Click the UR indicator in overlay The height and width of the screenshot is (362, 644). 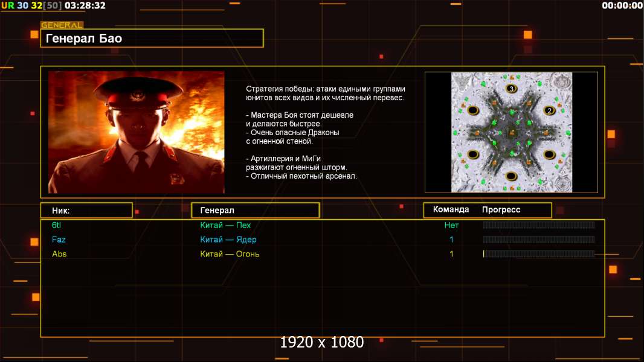tap(8, 5)
